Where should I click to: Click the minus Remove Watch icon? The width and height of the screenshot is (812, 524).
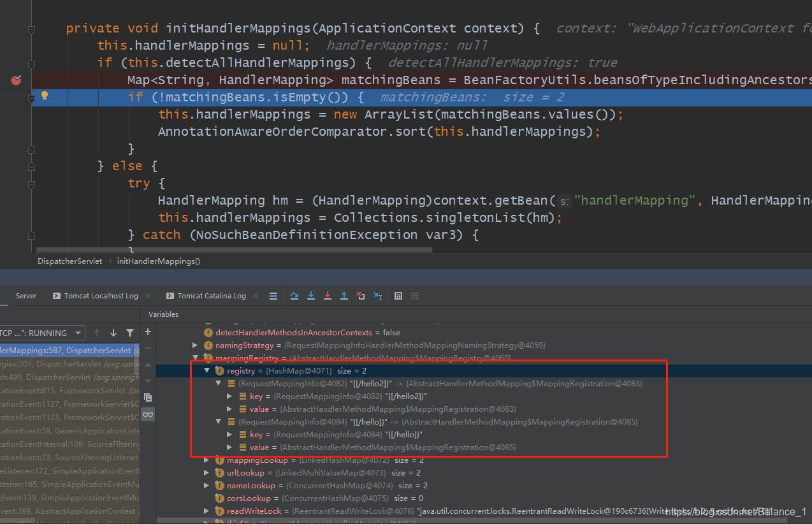[148, 348]
